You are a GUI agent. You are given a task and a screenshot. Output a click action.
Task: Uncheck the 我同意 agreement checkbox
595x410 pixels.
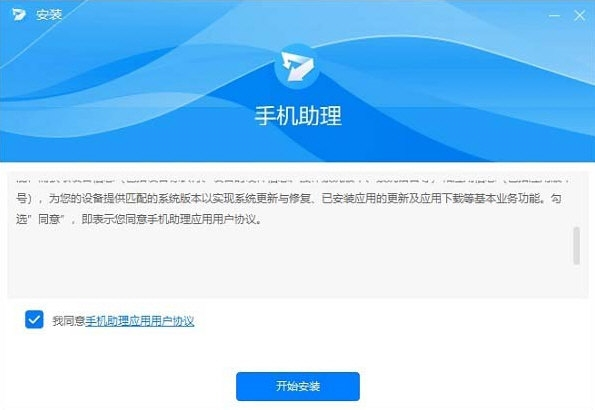click(x=34, y=319)
